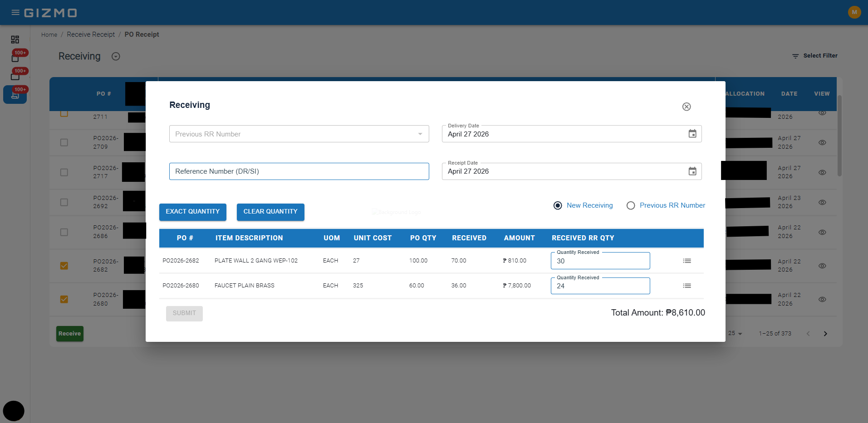The image size is (868, 423).
Task: Click the SUBMIT button
Action: pyautogui.click(x=184, y=313)
